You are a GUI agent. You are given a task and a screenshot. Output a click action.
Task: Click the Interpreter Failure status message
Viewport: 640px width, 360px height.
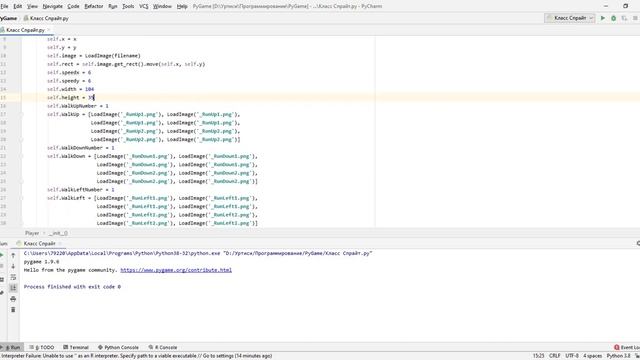pyautogui.click(x=137, y=356)
